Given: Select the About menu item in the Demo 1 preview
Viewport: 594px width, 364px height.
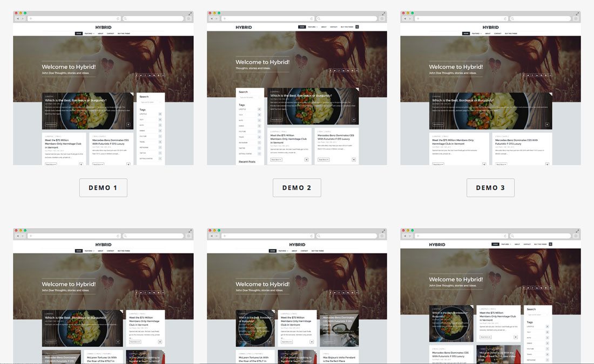Looking at the screenshot, I should tap(100, 33).
